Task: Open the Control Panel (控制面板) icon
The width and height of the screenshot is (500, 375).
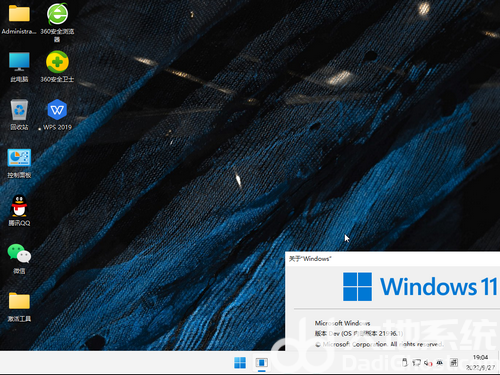Action: [x=19, y=163]
